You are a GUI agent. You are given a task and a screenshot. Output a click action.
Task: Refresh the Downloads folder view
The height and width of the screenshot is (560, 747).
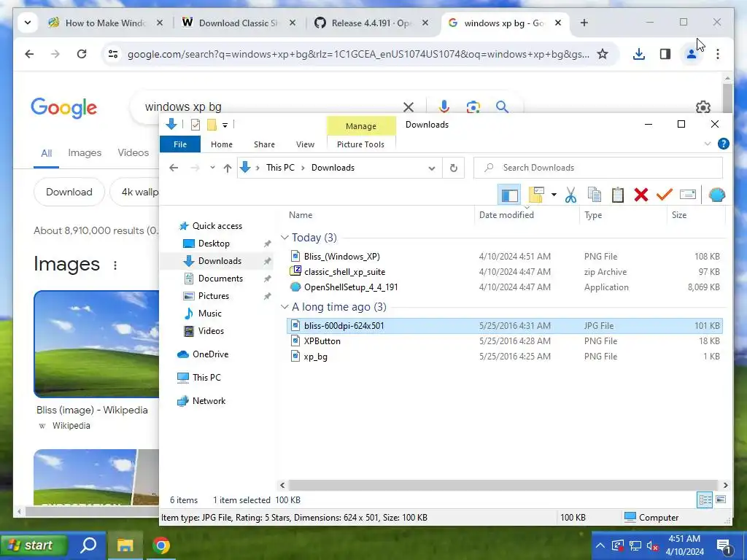click(x=454, y=168)
